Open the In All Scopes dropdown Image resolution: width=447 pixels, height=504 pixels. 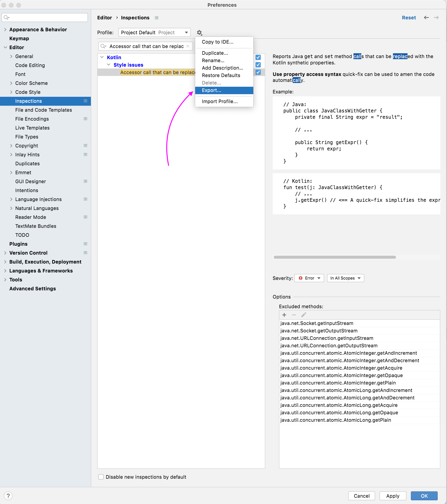click(x=345, y=278)
